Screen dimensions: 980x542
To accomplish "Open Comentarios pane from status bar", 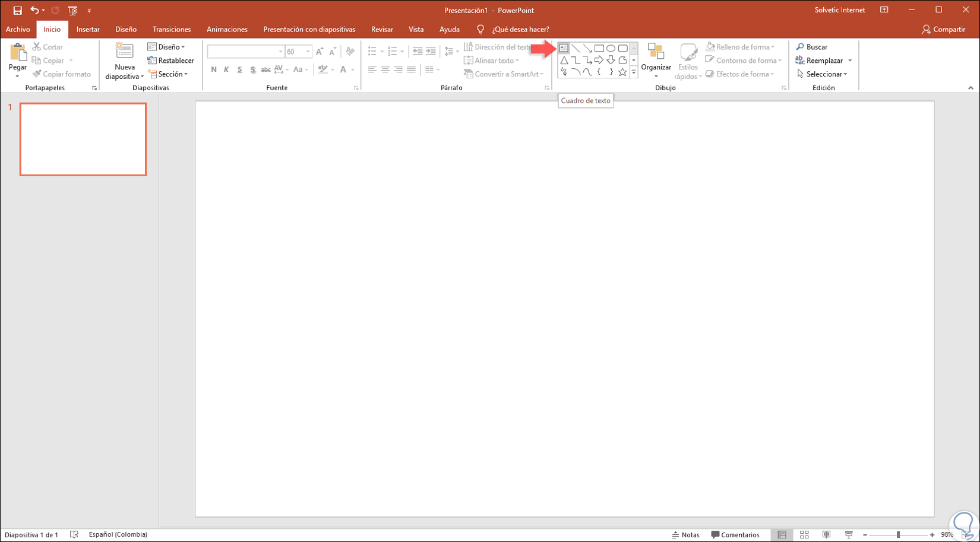I will click(x=735, y=535).
